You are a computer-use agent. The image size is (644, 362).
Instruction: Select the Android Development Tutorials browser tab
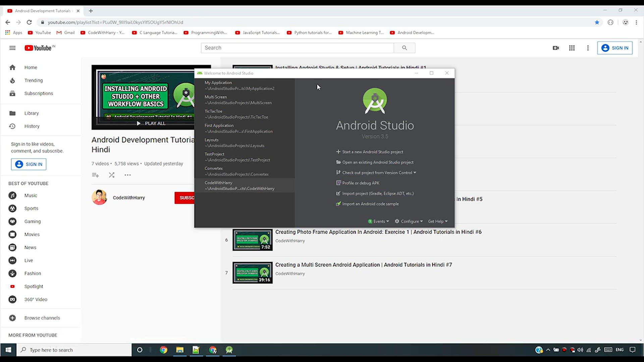pyautogui.click(x=44, y=11)
